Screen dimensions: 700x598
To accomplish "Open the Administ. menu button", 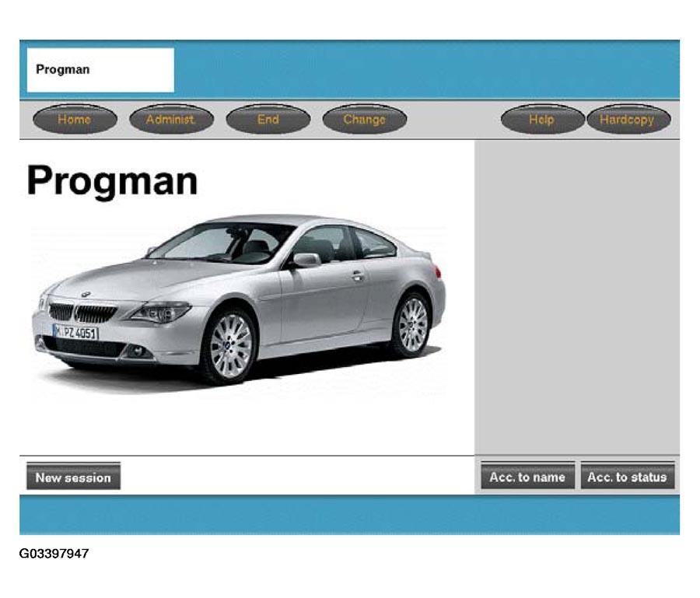I will click(171, 120).
